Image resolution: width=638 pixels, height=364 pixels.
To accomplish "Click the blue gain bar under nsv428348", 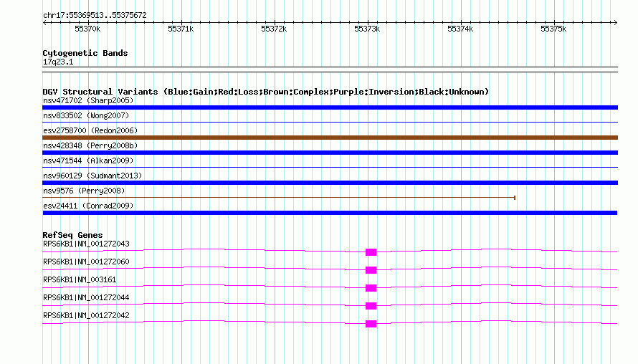I will (x=330, y=153).
